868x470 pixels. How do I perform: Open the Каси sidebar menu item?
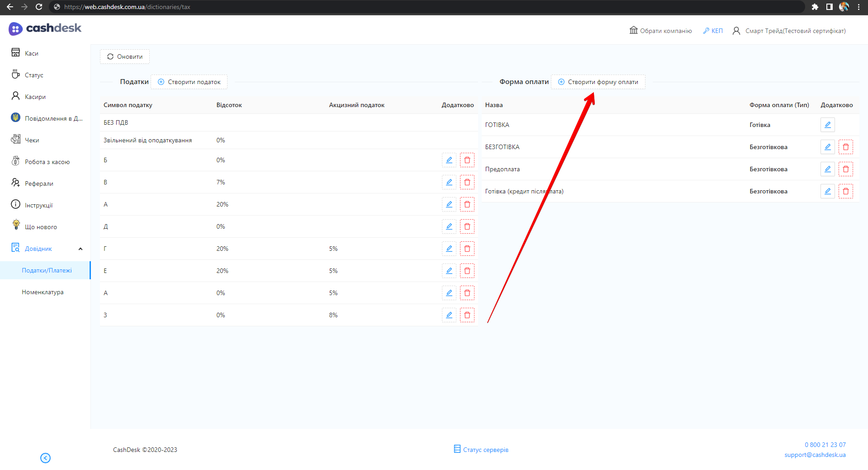pyautogui.click(x=31, y=53)
